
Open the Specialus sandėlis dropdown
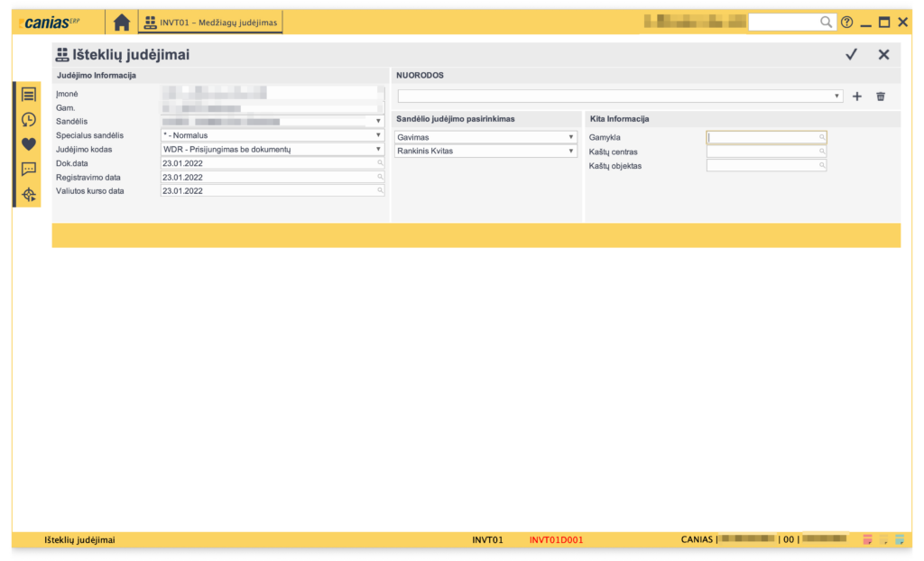pyautogui.click(x=379, y=135)
